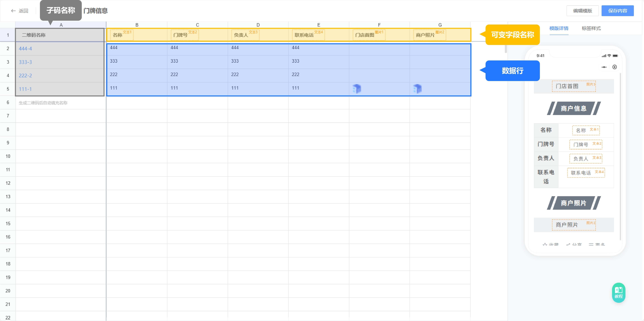Click empty cell under 生成二维码后自动填充名称
This screenshot has height=321, width=644.
click(x=61, y=116)
